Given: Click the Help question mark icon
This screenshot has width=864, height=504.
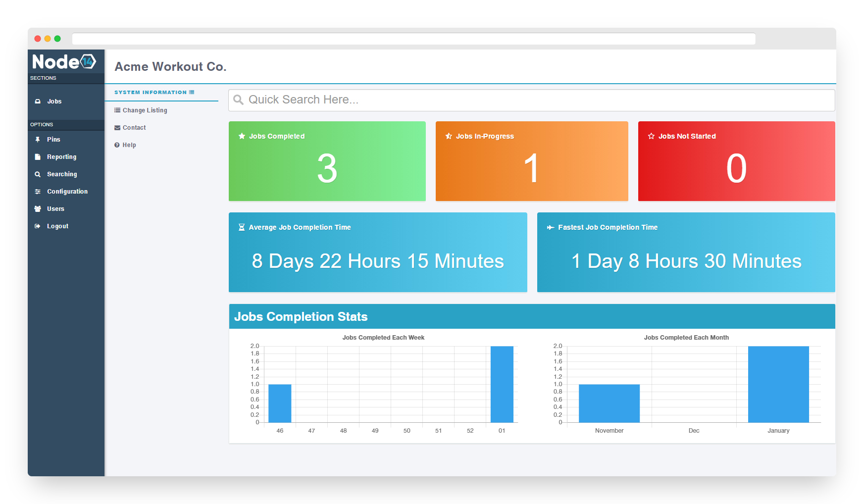Looking at the screenshot, I should pyautogui.click(x=117, y=145).
